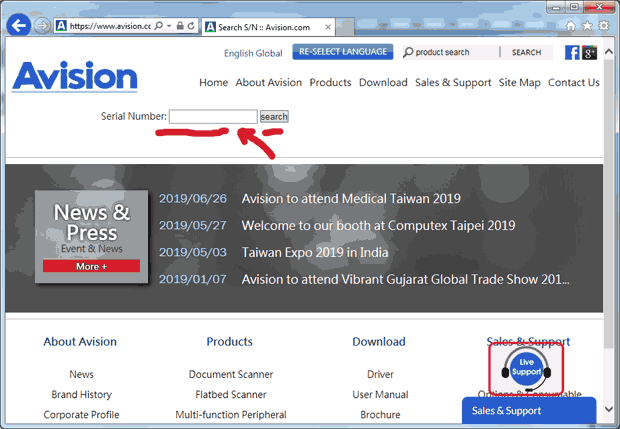620x429 pixels.
Task: Select the Search S/N :: Avision.com tab
Action: coord(269,27)
